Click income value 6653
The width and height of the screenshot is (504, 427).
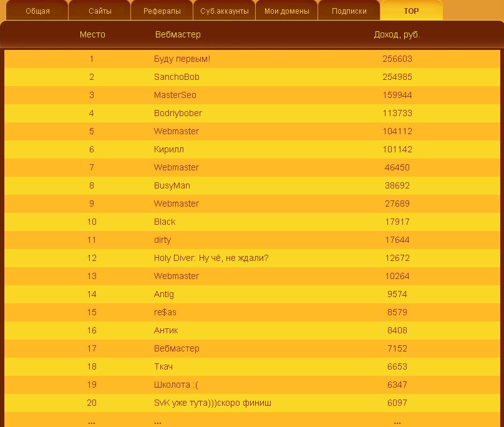pos(397,366)
